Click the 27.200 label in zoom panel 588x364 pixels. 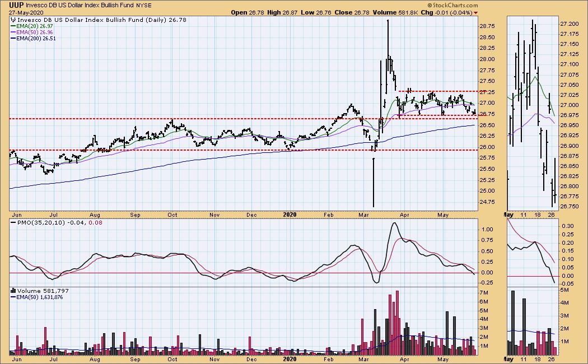tap(569, 24)
